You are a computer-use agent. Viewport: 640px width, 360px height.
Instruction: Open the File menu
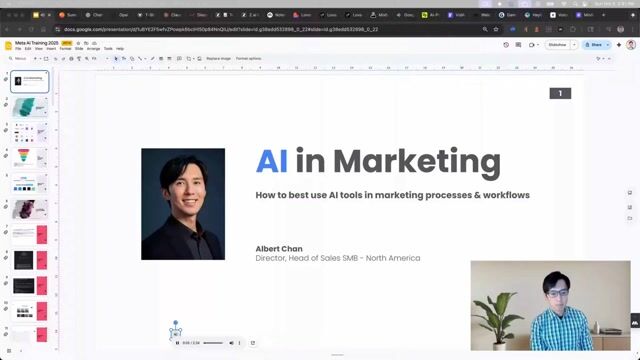pos(18,49)
